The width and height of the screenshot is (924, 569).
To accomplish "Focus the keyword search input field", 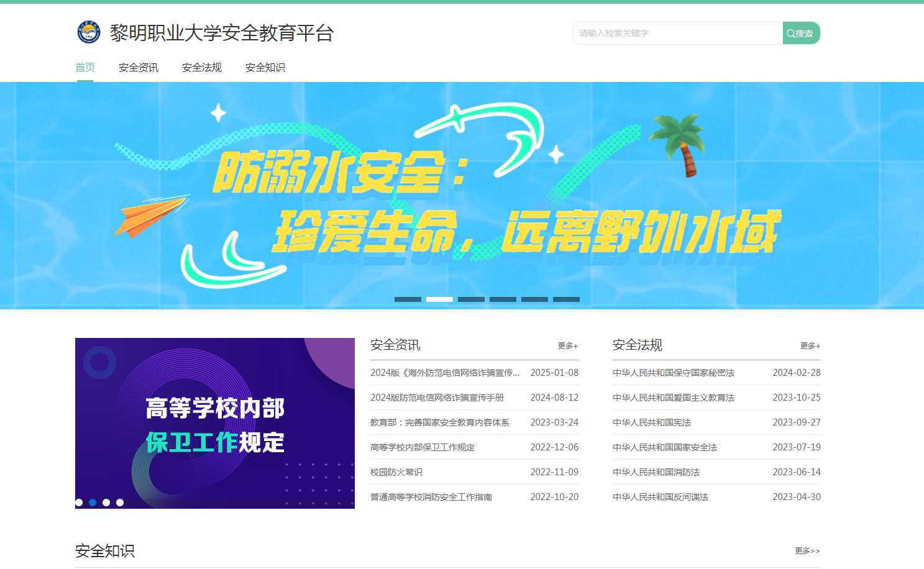I will pyautogui.click(x=677, y=34).
